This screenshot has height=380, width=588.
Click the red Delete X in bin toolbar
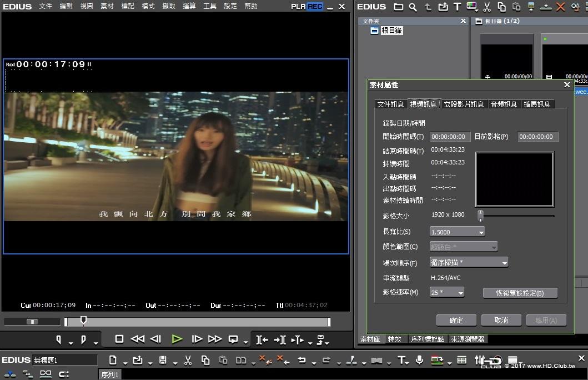(561, 7)
